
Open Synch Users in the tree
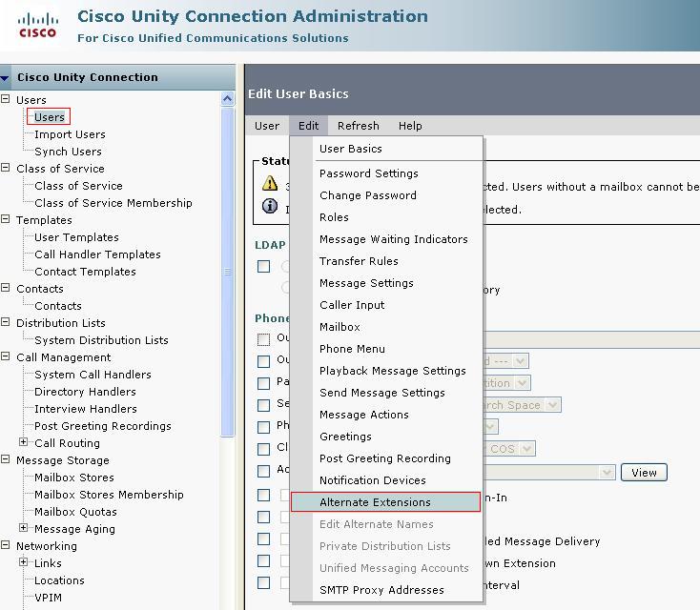tap(68, 152)
